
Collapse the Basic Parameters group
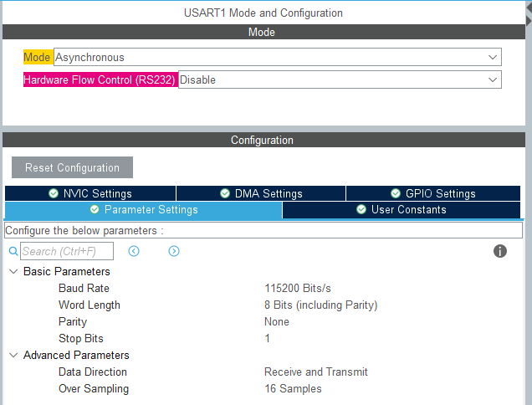13,272
